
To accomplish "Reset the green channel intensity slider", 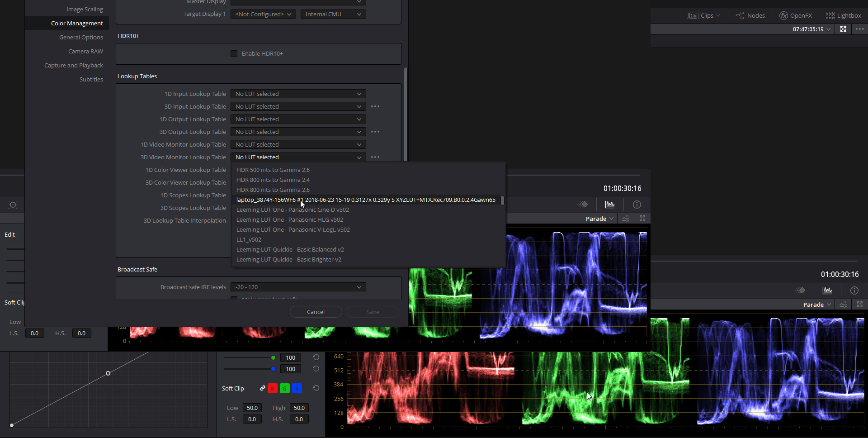I will [x=316, y=357].
